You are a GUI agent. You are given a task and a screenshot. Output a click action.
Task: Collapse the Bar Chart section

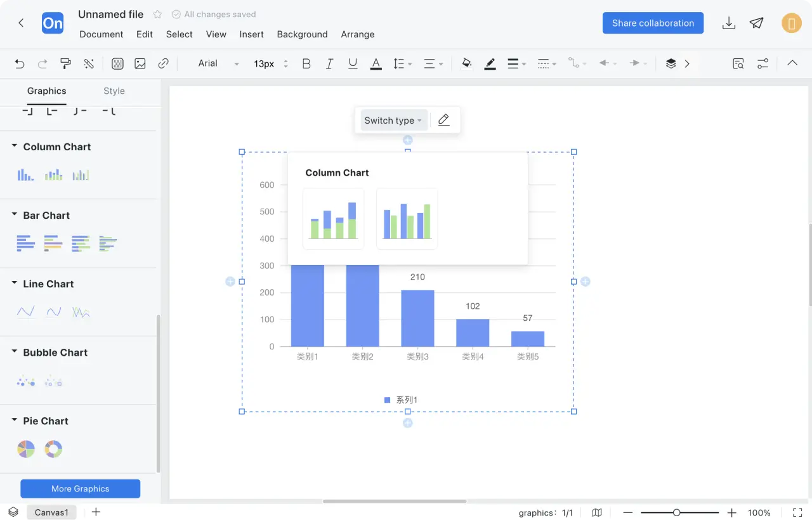[15, 215]
